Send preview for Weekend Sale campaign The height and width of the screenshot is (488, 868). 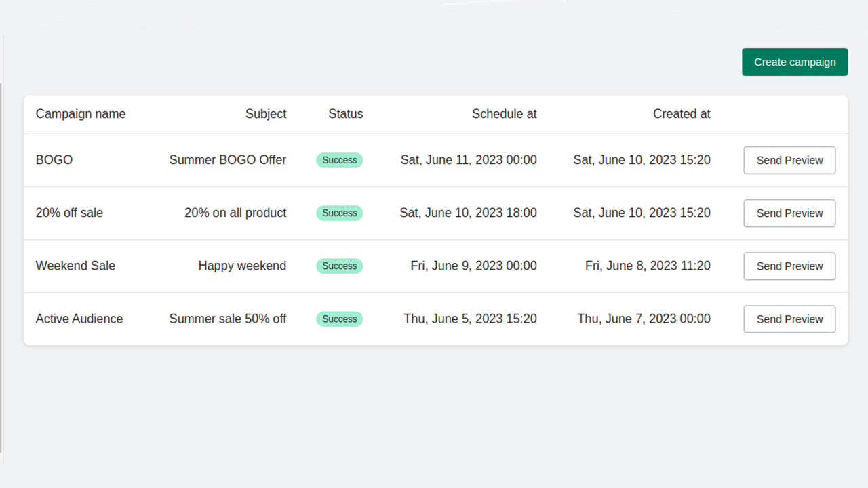[x=789, y=266]
